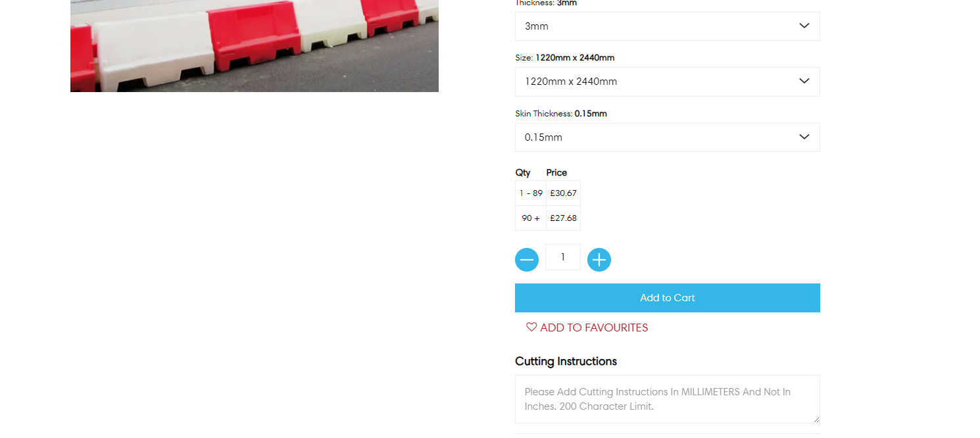Select the 1 - 89 quantity tier cell
980x438 pixels.
pyautogui.click(x=531, y=193)
